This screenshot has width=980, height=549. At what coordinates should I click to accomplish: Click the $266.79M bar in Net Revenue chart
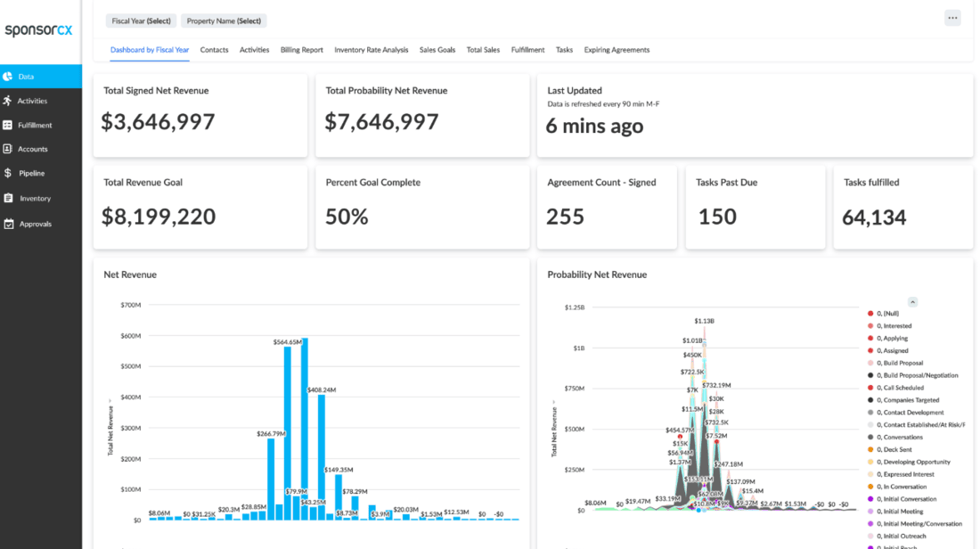(x=271, y=479)
